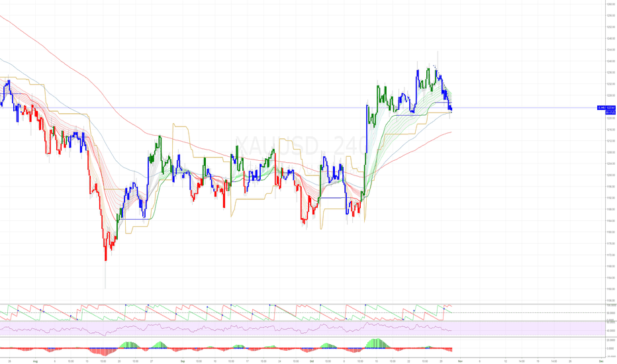Click the 1200.00 price axis label

pyautogui.click(x=612, y=175)
